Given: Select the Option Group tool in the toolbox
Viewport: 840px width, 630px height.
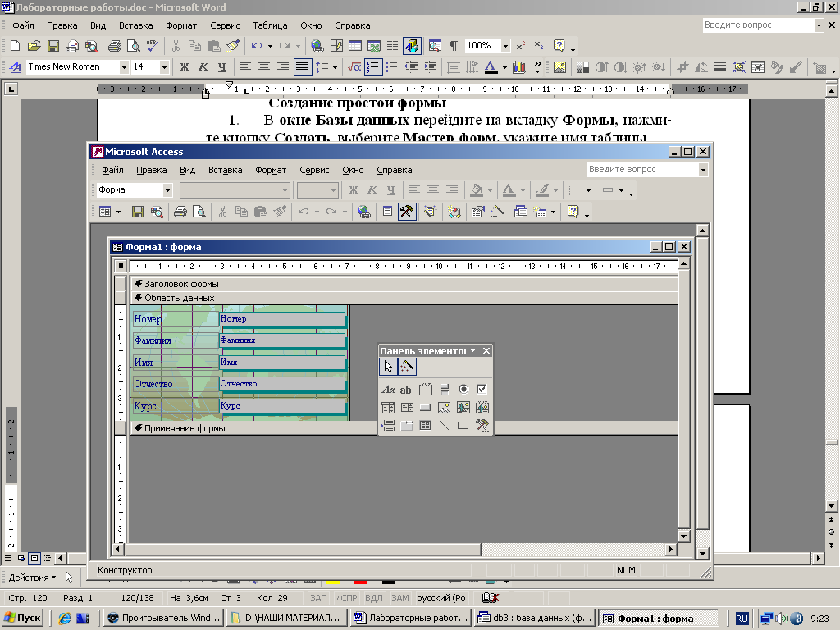Looking at the screenshot, I should tap(426, 390).
